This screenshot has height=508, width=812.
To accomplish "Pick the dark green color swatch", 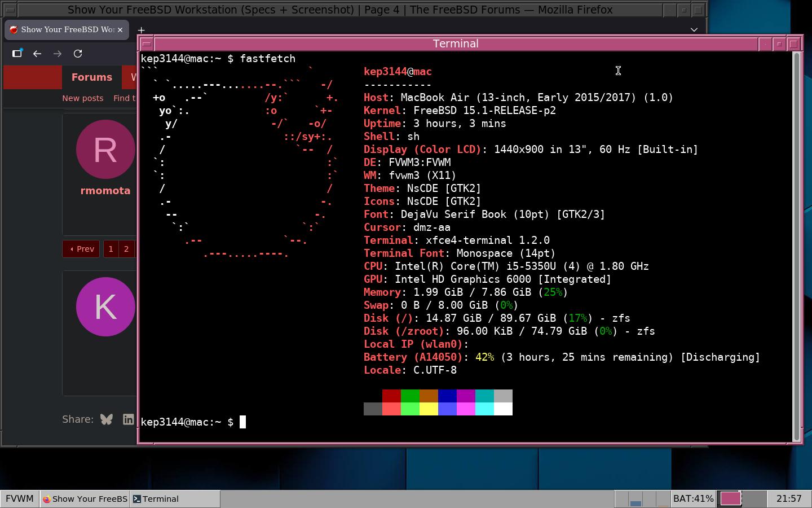I will [410, 396].
